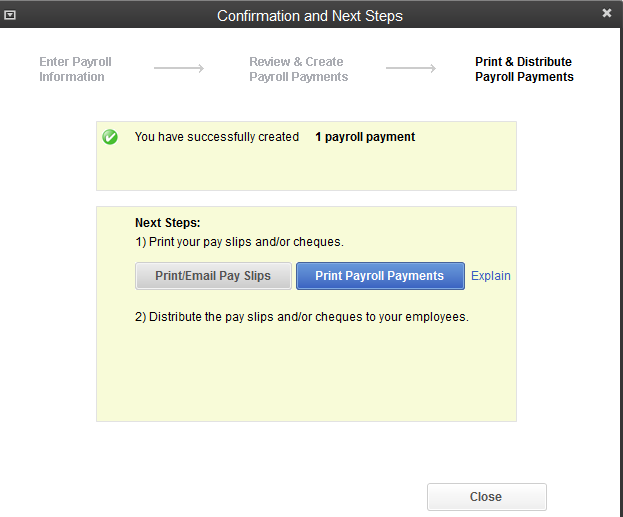Viewport: 623px width, 517px height.
Task: Open the window control menu icon
Action: coord(11,15)
